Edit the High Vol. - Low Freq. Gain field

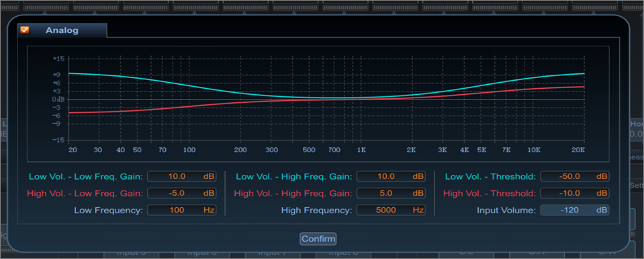[x=181, y=193]
